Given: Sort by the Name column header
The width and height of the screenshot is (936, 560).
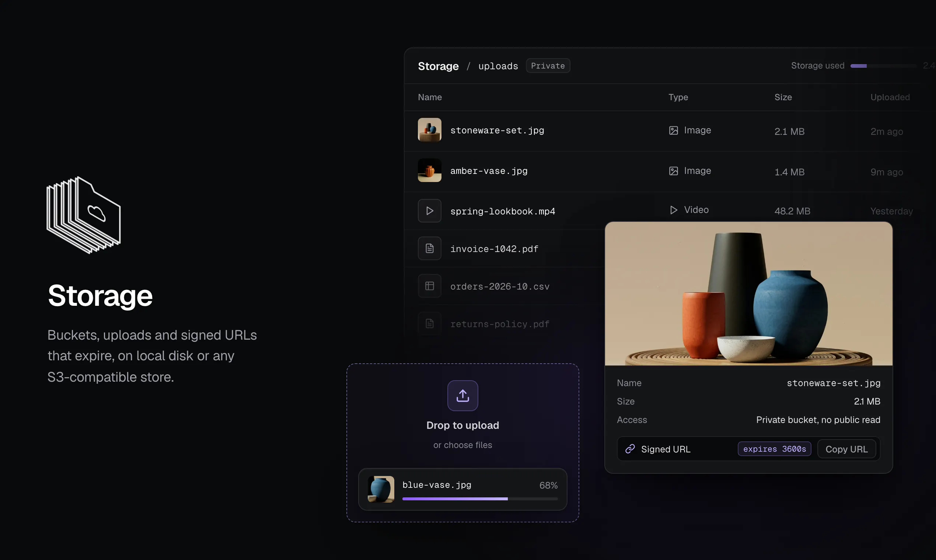Looking at the screenshot, I should coord(430,97).
